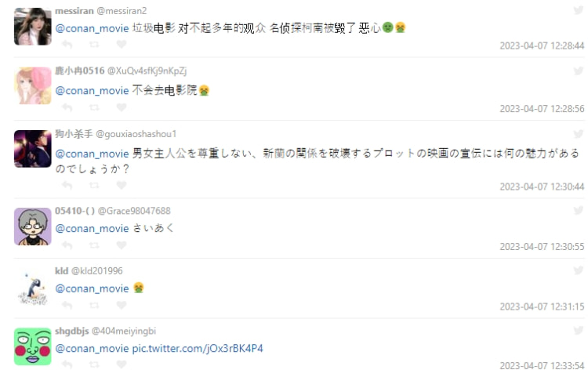This screenshot has width=588, height=377.
Task: Reply to messiran's tweet
Action: 67,45
